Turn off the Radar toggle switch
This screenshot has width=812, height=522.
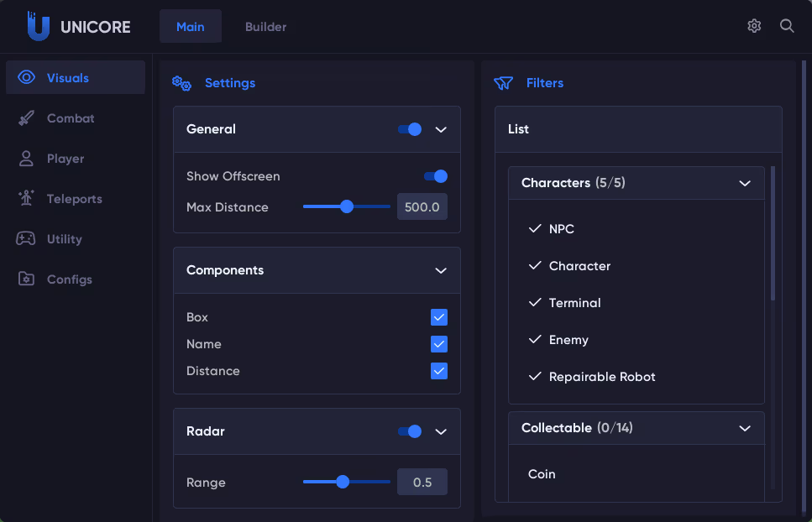pyautogui.click(x=409, y=431)
